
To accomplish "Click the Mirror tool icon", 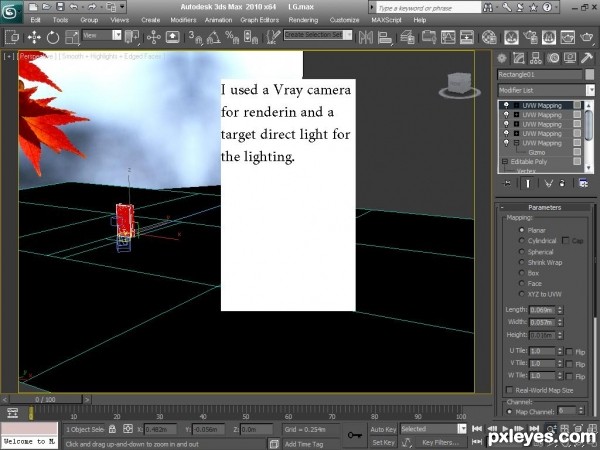I will 365,37.
